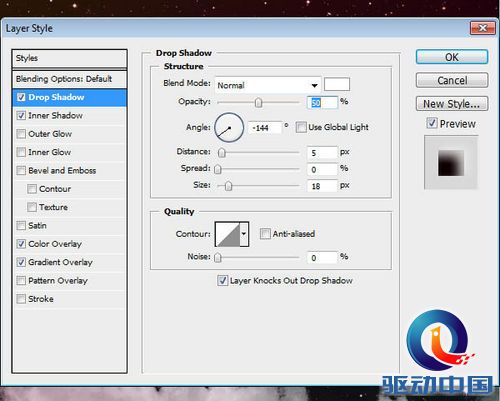Select the Styles entry in list

pyautogui.click(x=69, y=58)
